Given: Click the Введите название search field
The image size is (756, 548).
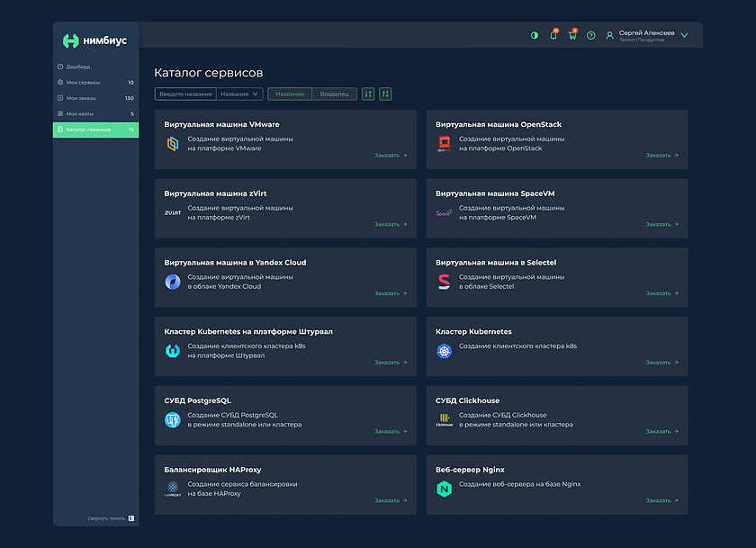Looking at the screenshot, I should 185,94.
